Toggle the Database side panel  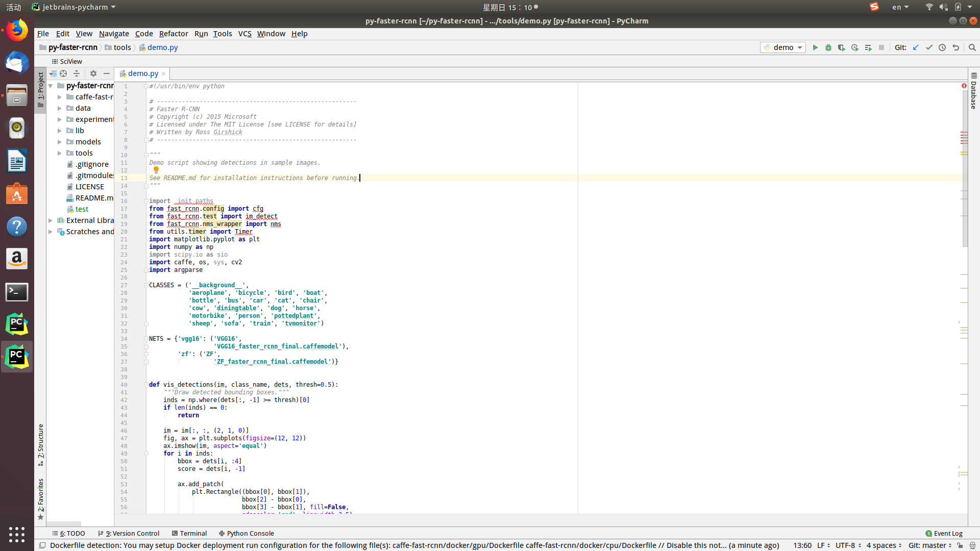click(x=973, y=91)
